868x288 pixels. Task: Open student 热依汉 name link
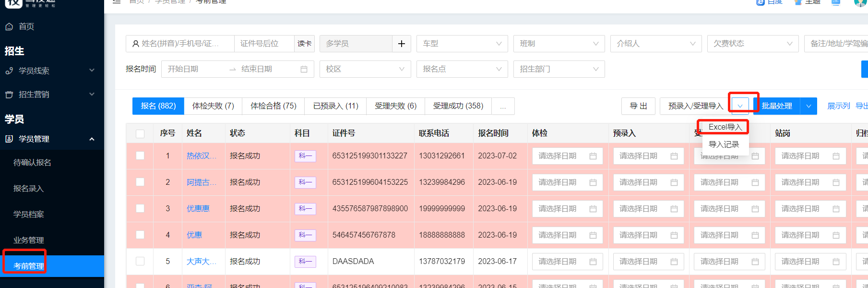(x=201, y=156)
